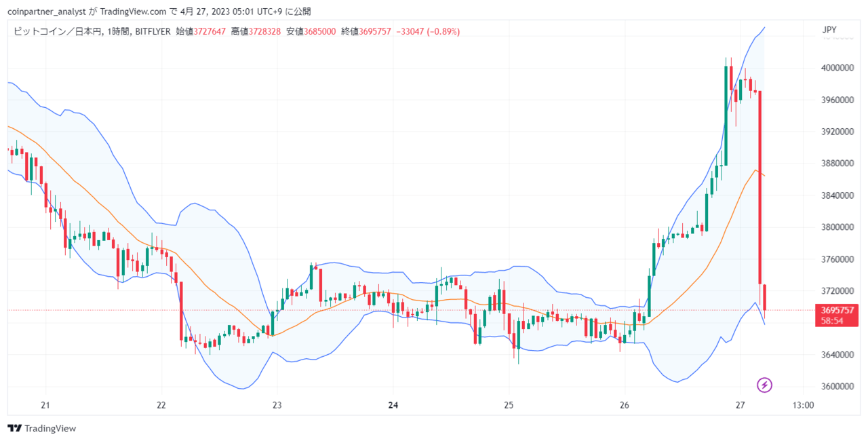Click the 4000000 price scale label
Viewport: 868px width, 441px height.
(835, 68)
